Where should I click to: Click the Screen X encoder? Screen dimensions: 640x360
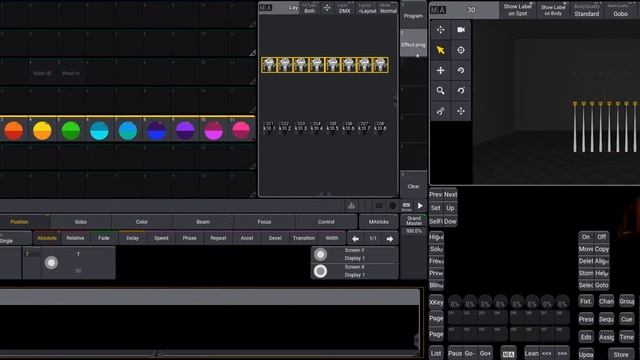(354, 271)
